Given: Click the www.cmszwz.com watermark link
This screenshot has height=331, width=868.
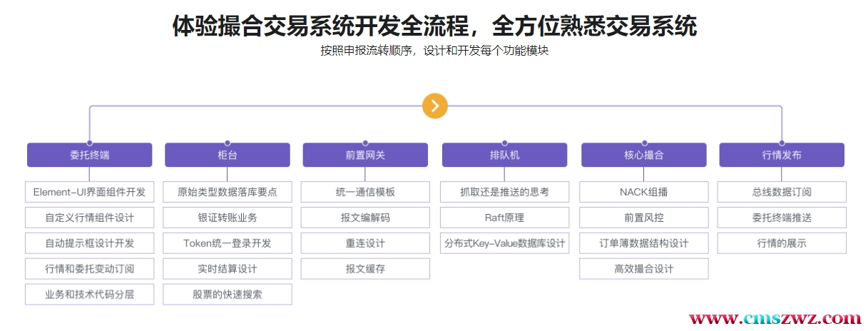Looking at the screenshot, I should pos(774,318).
